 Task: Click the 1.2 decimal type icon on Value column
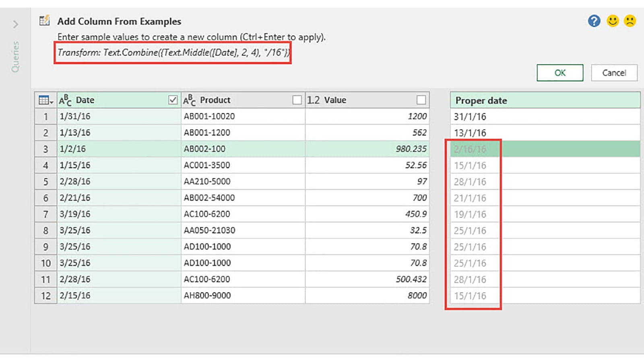tap(313, 100)
